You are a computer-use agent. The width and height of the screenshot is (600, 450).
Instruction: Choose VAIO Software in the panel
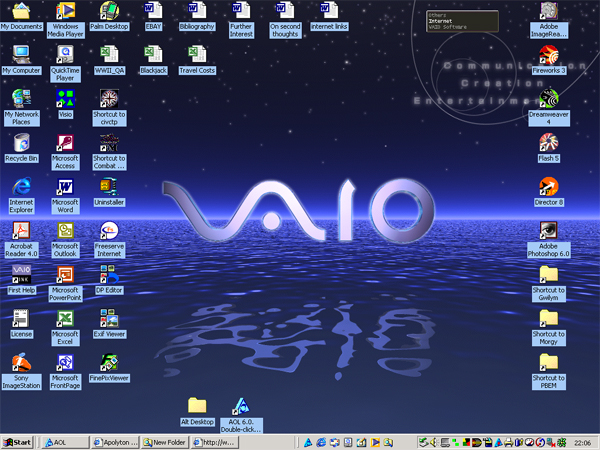447,27
